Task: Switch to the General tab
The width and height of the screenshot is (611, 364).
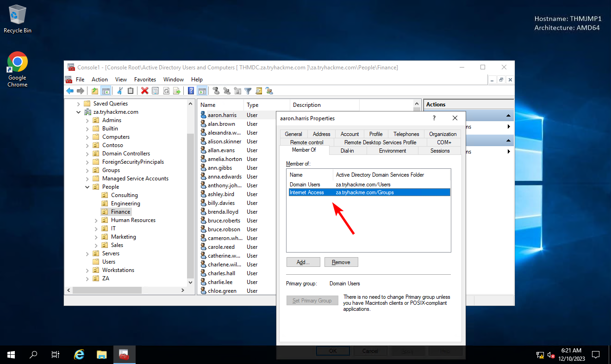Action: [293, 134]
